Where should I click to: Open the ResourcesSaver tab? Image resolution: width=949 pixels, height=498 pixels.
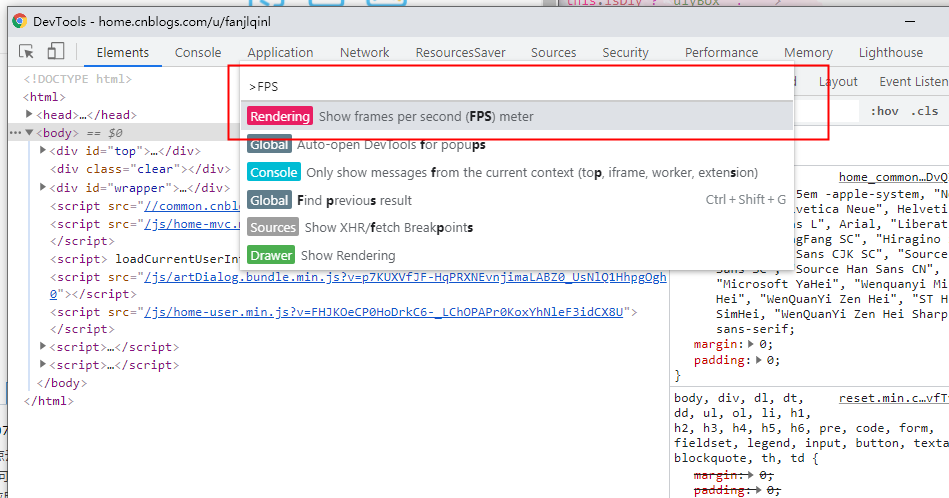(x=460, y=53)
